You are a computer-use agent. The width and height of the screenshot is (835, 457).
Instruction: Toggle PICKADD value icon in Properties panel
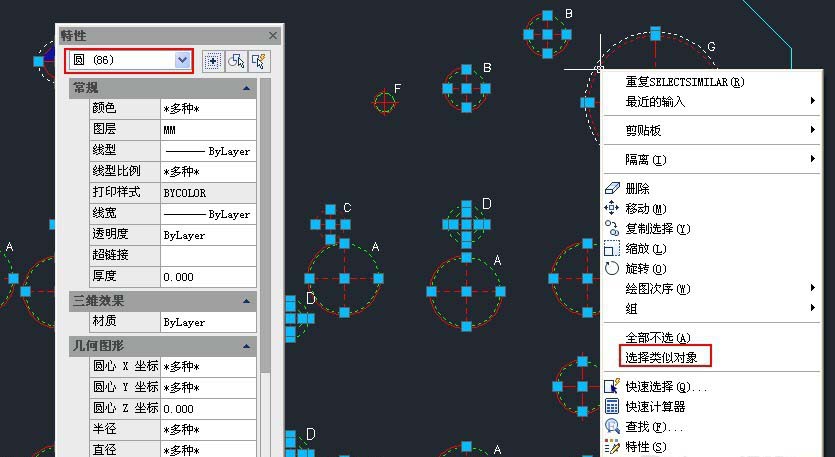click(x=213, y=61)
